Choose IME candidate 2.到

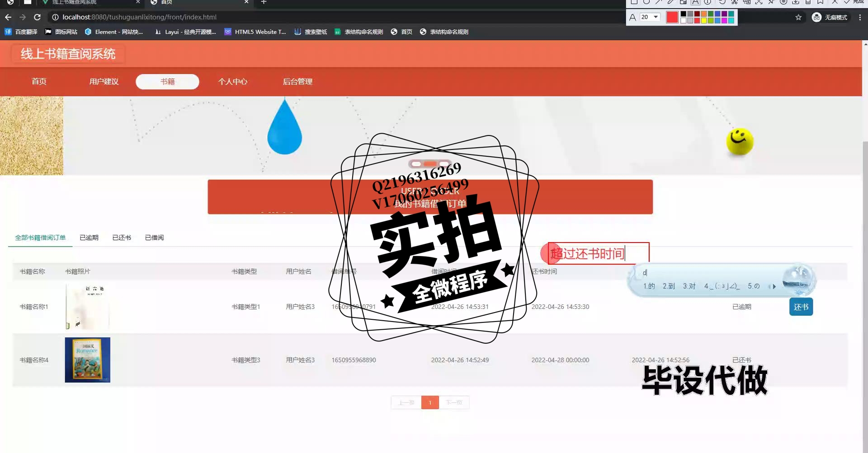coord(669,286)
